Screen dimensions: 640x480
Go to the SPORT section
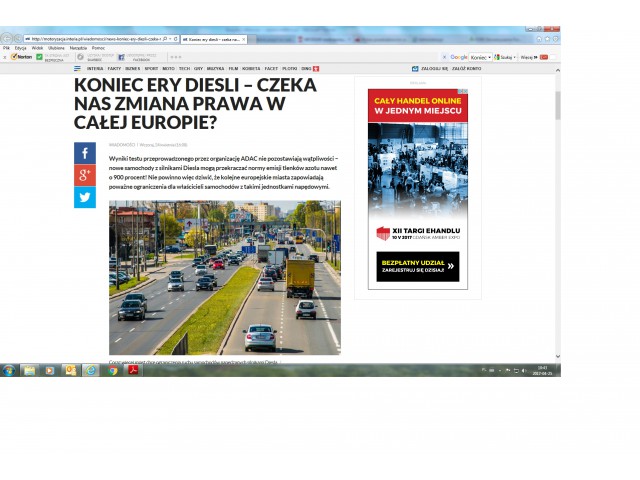[152, 69]
